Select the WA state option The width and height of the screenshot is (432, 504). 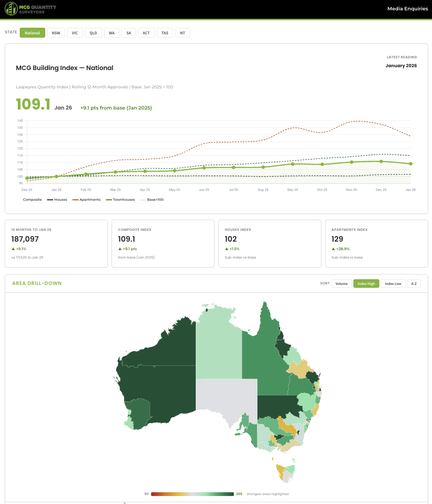pyautogui.click(x=112, y=32)
